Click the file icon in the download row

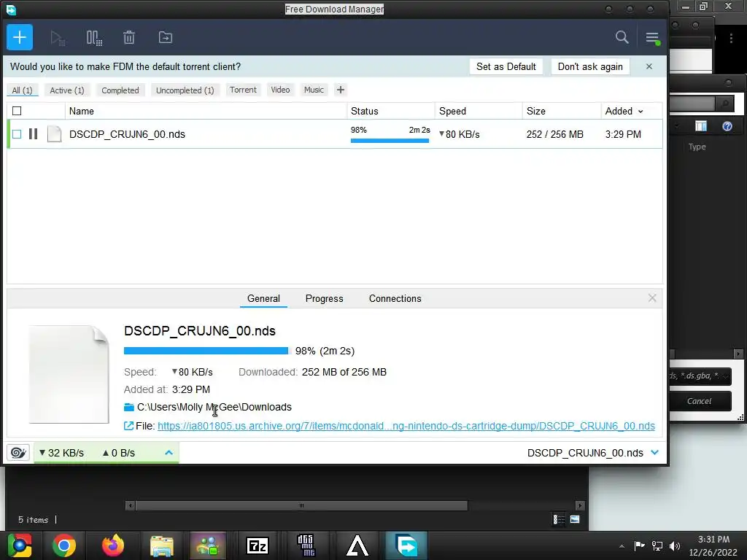coord(54,134)
